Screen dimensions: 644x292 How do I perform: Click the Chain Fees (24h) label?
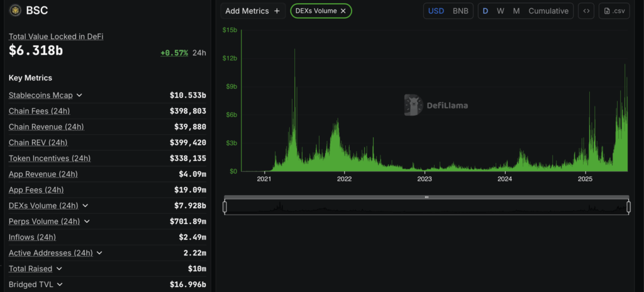pos(39,111)
